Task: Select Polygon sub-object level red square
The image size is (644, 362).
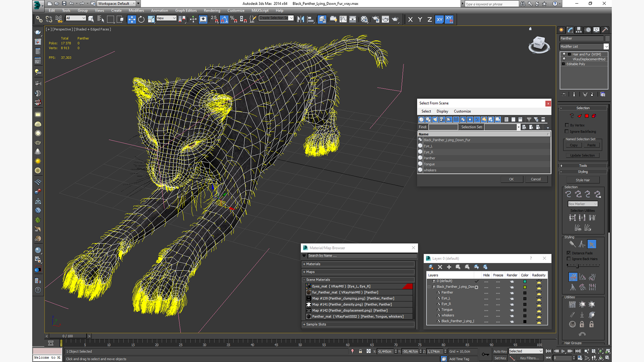Action: (587, 116)
